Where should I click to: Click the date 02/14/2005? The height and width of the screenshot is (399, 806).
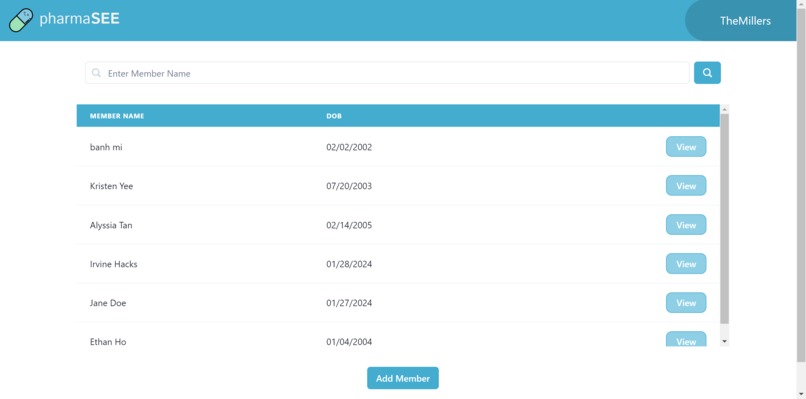349,225
